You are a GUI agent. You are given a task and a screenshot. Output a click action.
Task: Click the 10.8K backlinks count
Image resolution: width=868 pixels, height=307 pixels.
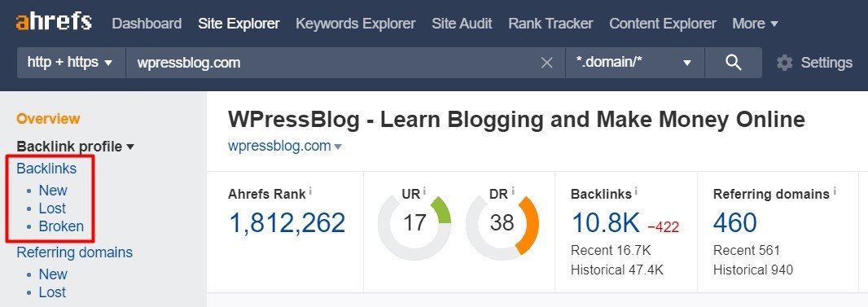click(x=605, y=222)
